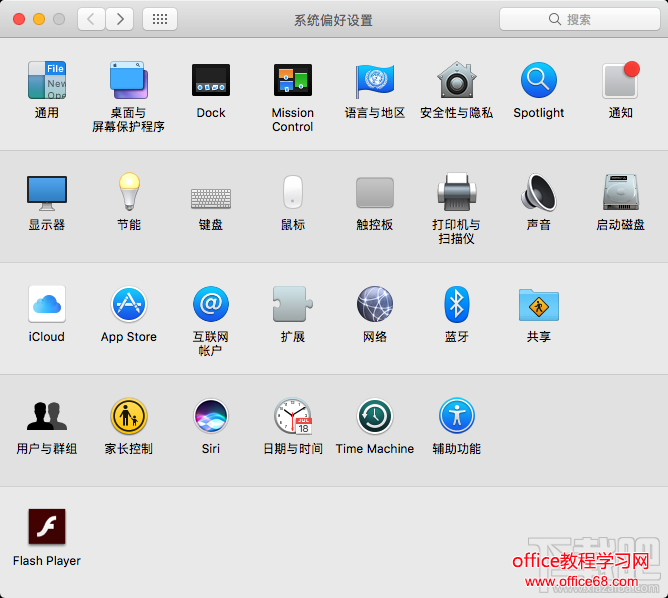Minimize the 系统偏好设置 window
The height and width of the screenshot is (598, 668).
[39, 19]
